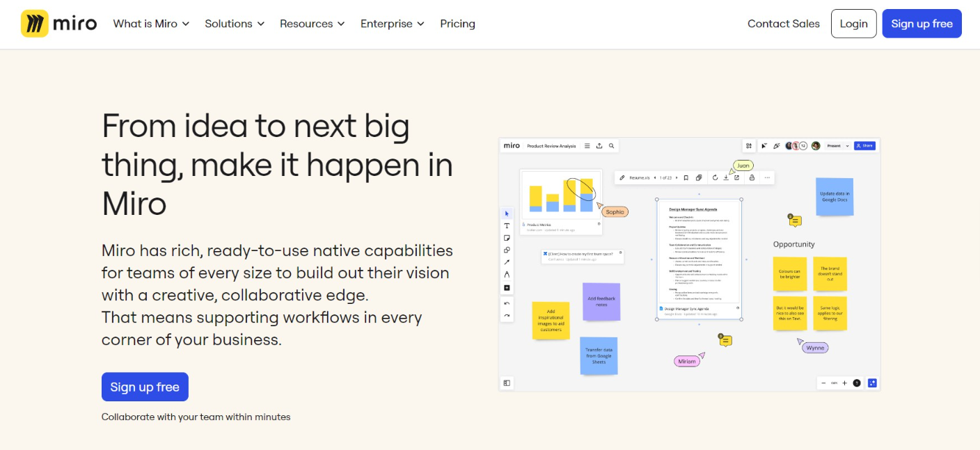Click Sign up free below the hero text
This screenshot has width=980, height=450.
145,387
